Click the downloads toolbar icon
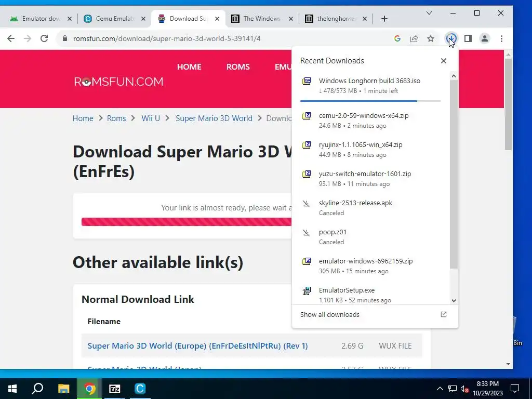Screen dimensions: 532x399 coord(451,38)
